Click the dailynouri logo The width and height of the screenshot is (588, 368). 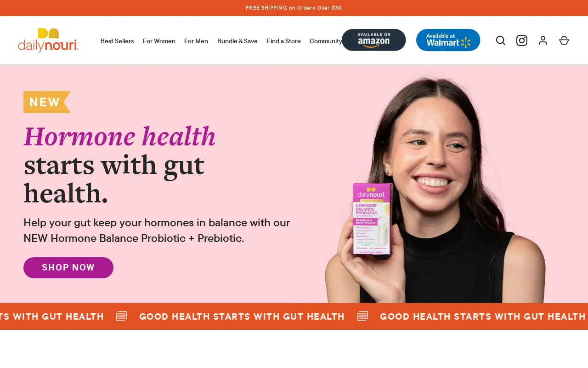[48, 40]
